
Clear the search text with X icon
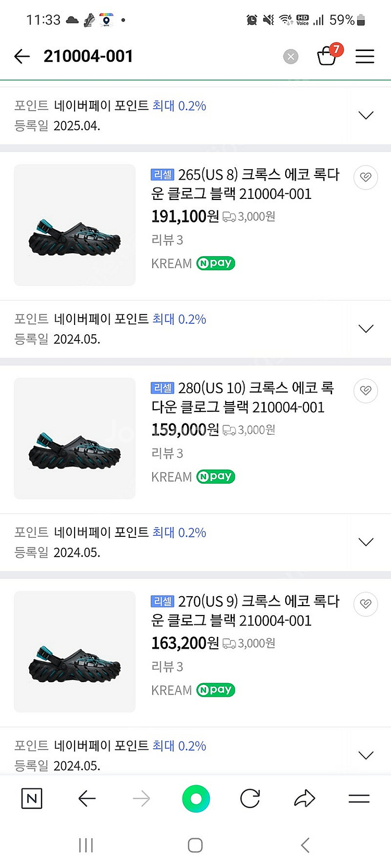click(291, 56)
